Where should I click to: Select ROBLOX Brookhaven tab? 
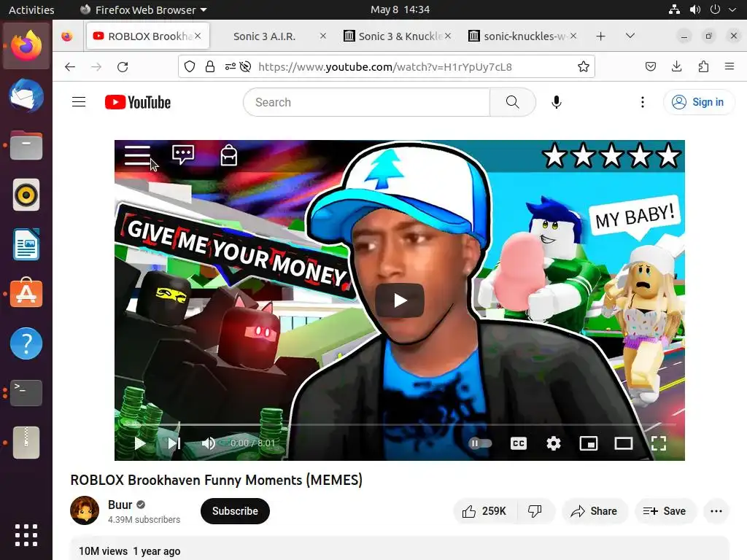pyautogui.click(x=147, y=36)
